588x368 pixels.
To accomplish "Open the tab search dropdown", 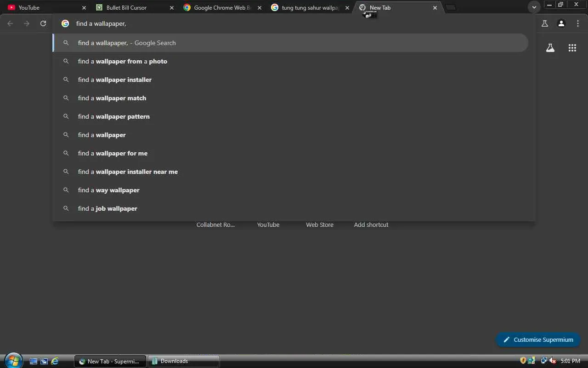I will (534, 7).
